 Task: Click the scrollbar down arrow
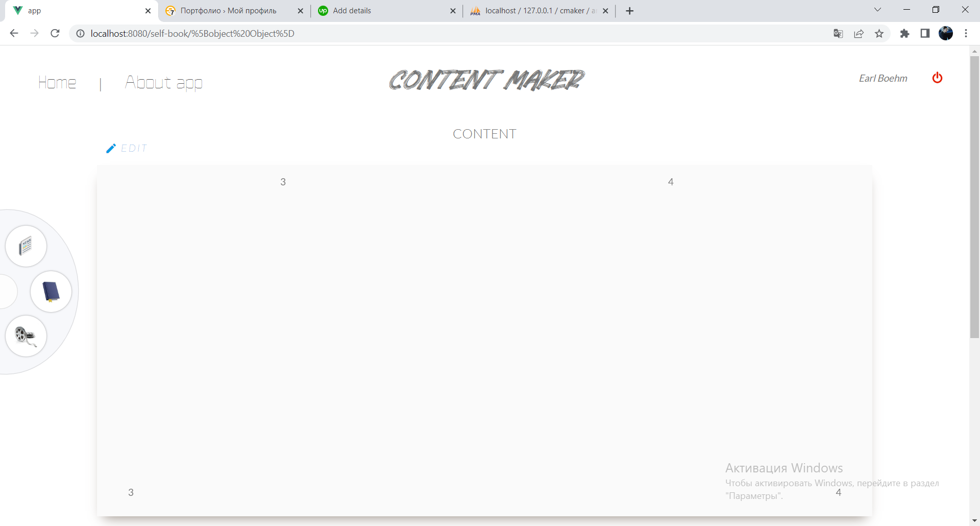point(974,520)
